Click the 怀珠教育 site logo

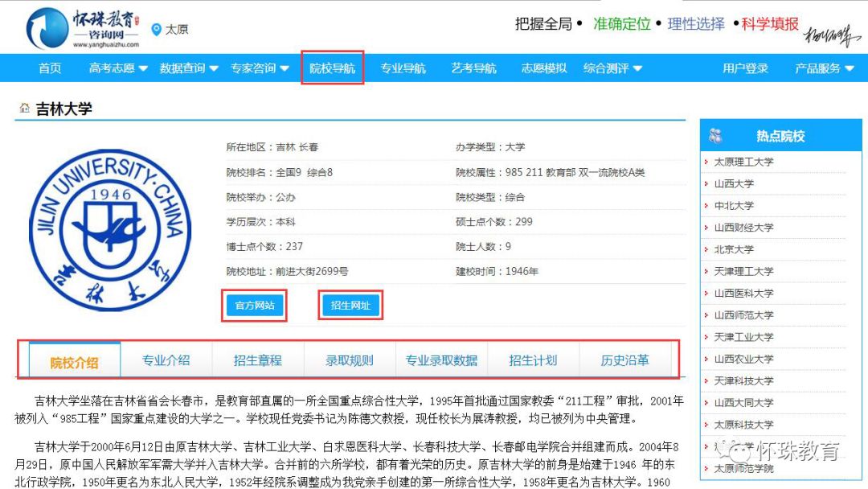point(83,28)
